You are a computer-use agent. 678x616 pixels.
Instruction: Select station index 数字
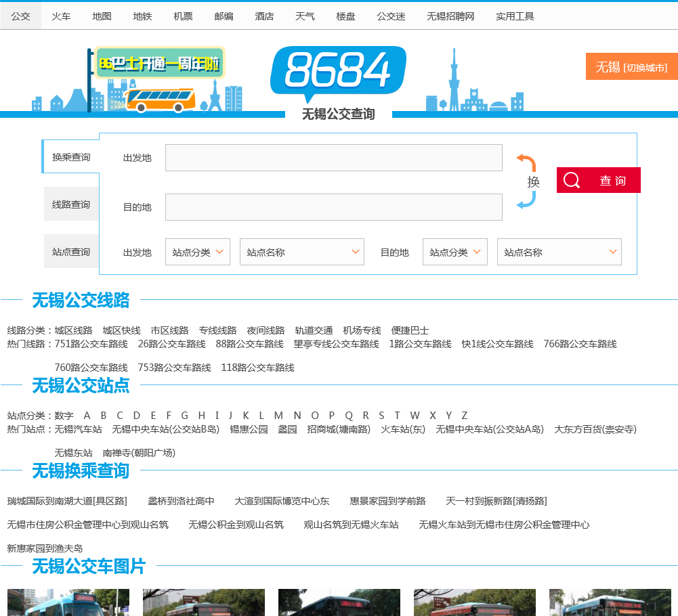click(x=64, y=416)
